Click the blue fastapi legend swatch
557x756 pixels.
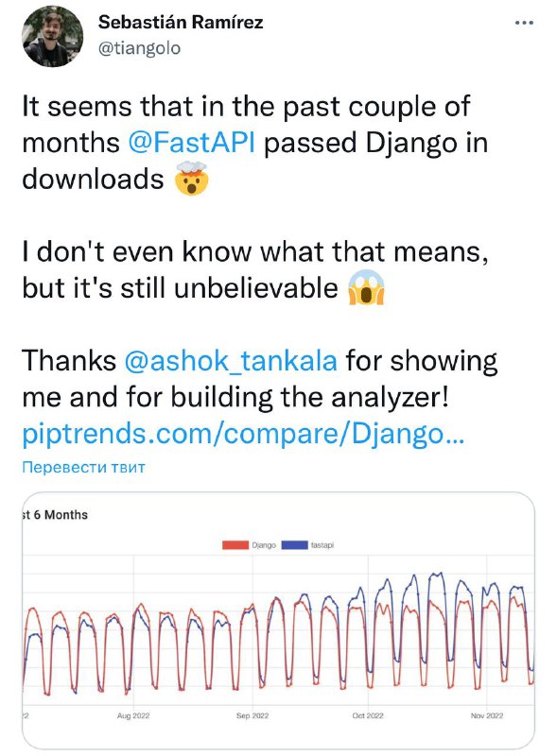294,545
